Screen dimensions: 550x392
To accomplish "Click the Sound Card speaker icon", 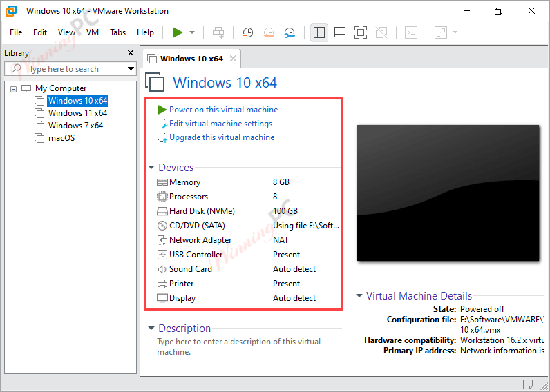I will (x=162, y=269).
